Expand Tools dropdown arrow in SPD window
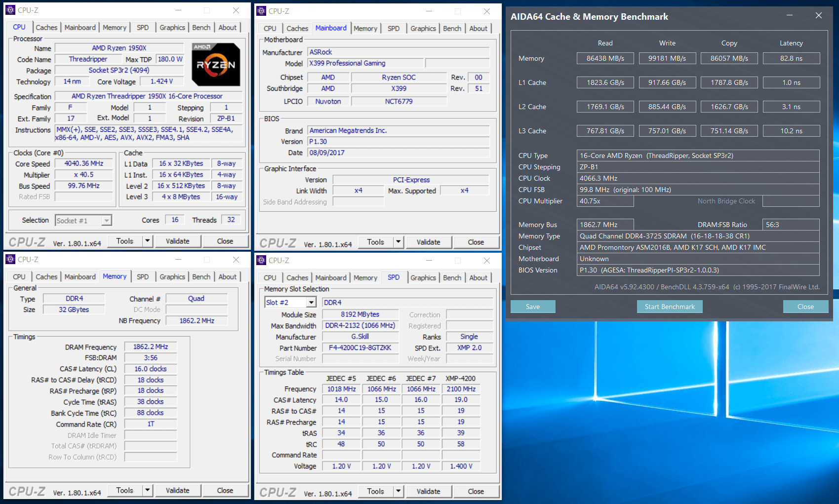Image resolution: width=839 pixels, height=504 pixels. [398, 491]
